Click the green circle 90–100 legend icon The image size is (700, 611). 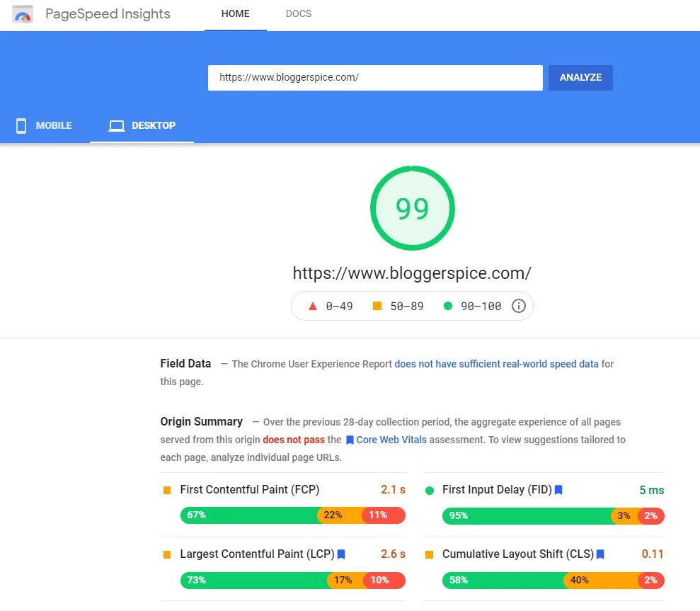[448, 306]
